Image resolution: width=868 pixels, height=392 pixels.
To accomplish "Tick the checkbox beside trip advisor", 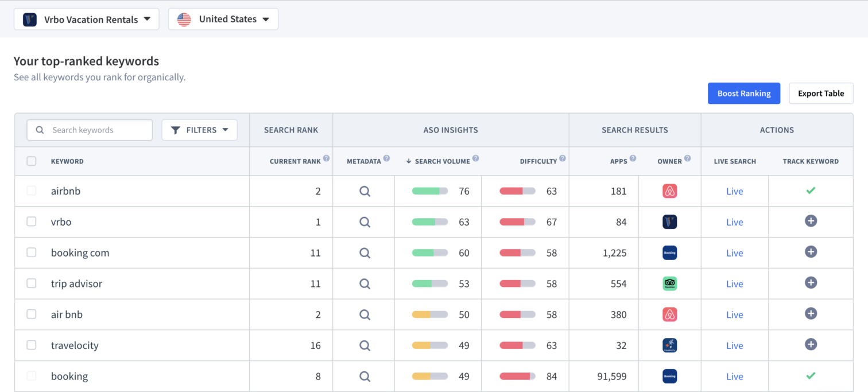I will pos(32,283).
